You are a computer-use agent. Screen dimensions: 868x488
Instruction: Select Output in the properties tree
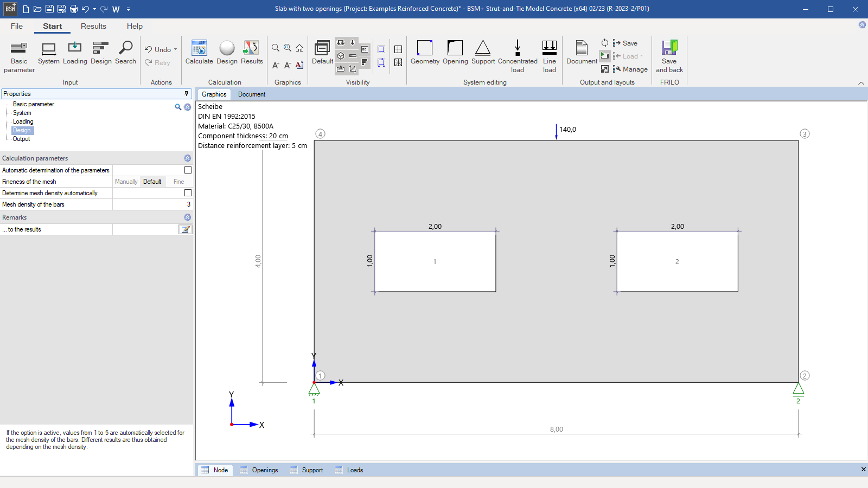coord(22,139)
